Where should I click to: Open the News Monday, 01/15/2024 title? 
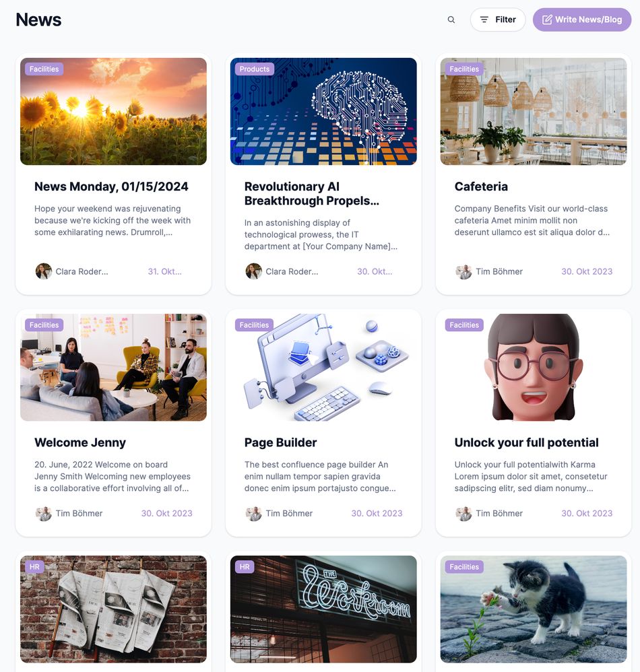pos(111,187)
